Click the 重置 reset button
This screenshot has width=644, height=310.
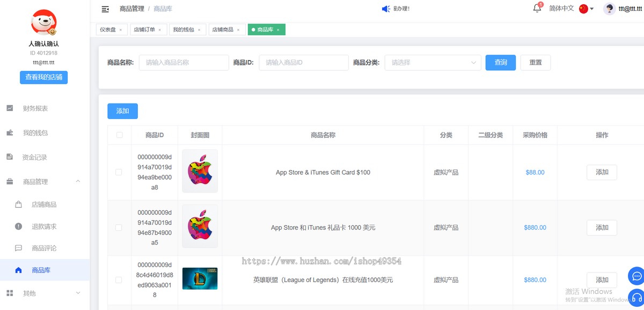(x=536, y=62)
